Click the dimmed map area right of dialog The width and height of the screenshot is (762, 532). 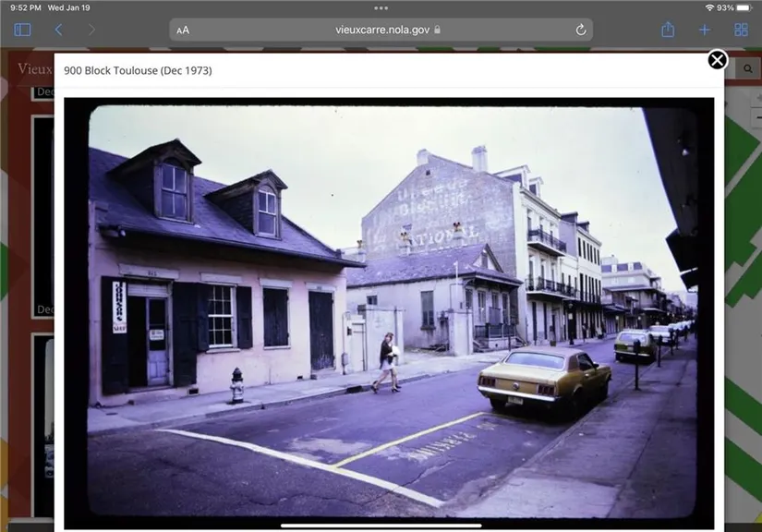click(744, 277)
